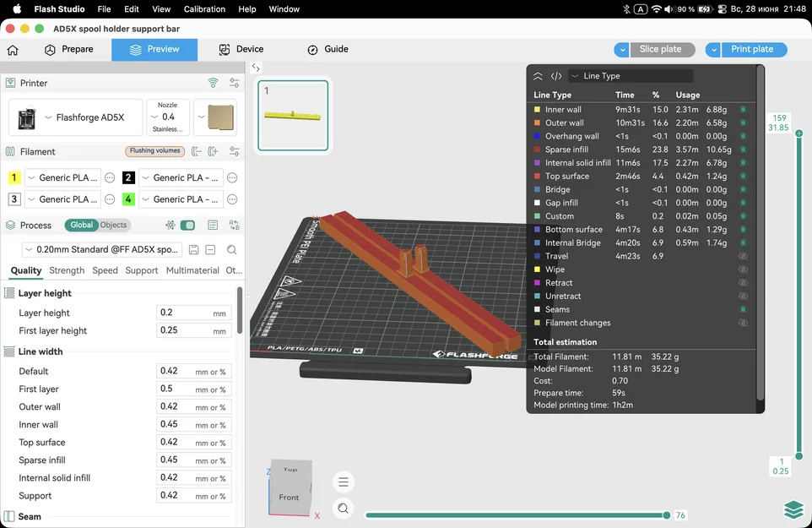Open options for filament 4
812x528 pixels.
coord(232,199)
